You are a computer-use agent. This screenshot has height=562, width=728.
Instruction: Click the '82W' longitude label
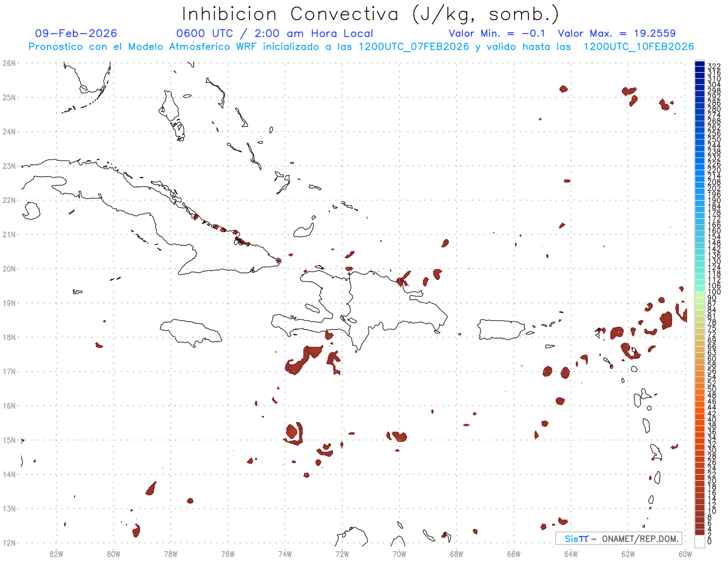click(x=56, y=554)
